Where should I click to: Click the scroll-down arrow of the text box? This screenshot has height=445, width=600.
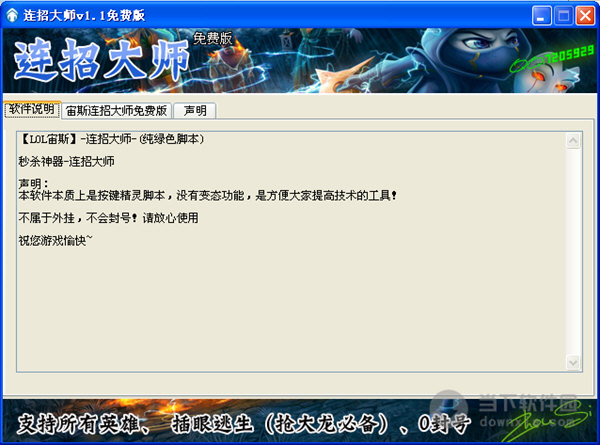[573, 362]
